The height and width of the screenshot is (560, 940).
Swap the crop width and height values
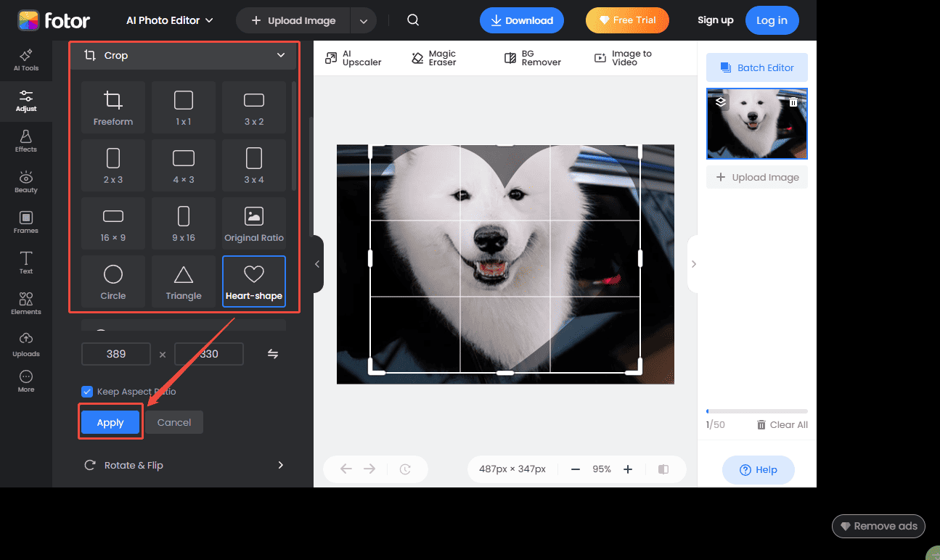(273, 353)
